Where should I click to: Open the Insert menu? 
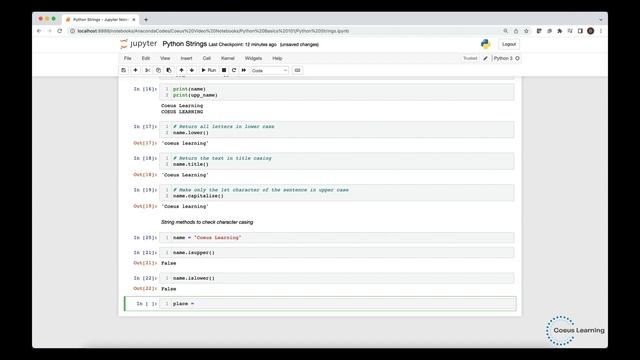(186, 58)
